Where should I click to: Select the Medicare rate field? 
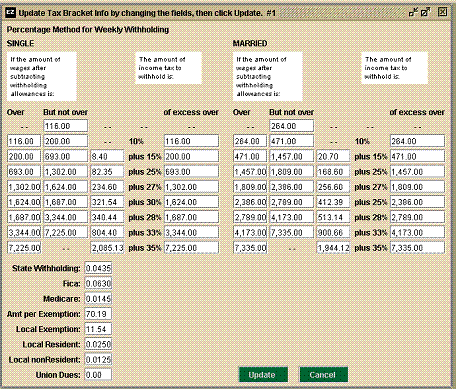pyautogui.click(x=98, y=299)
